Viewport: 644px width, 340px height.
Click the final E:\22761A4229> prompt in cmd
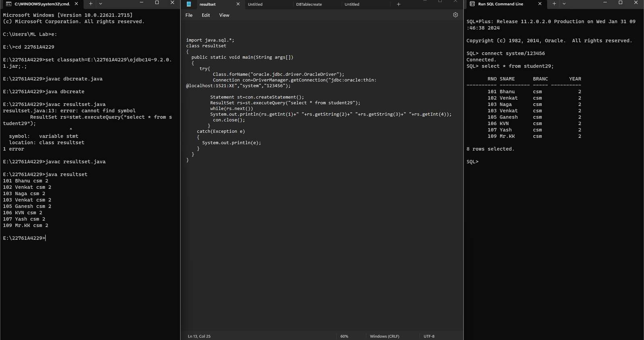[x=24, y=238]
